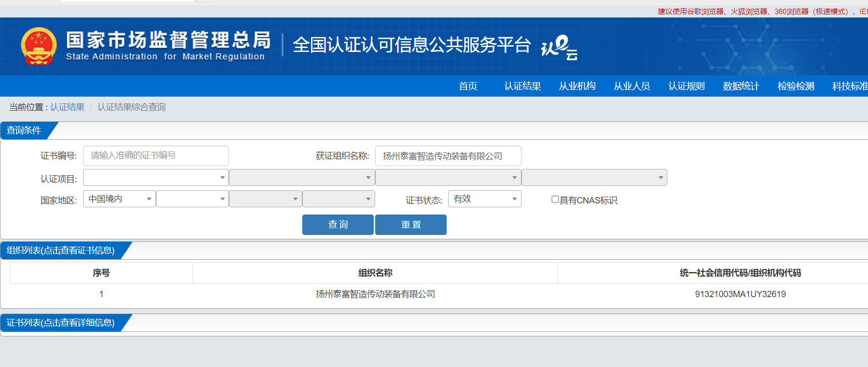Click the 认证结果综合查询 breadcrumb text
Screen dimensions: 868x367
[132, 107]
